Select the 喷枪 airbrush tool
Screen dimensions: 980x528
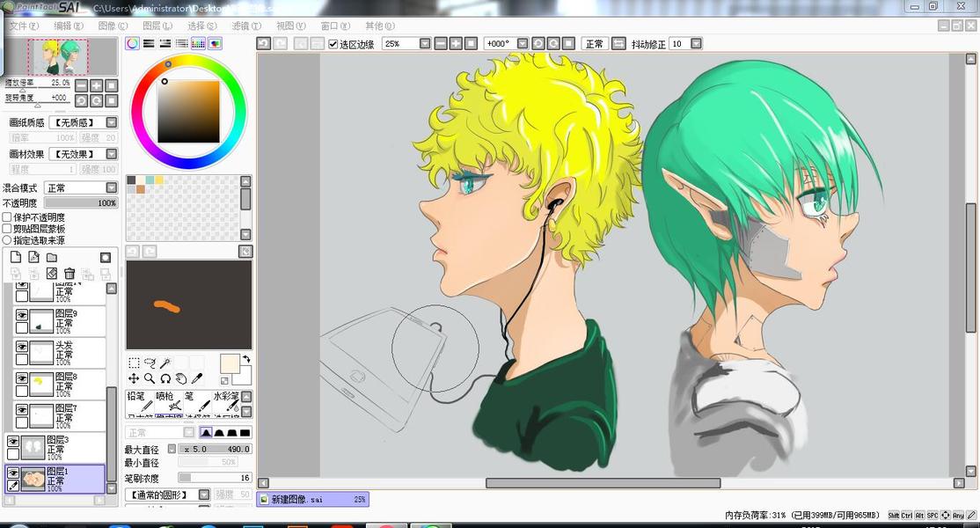click(167, 402)
